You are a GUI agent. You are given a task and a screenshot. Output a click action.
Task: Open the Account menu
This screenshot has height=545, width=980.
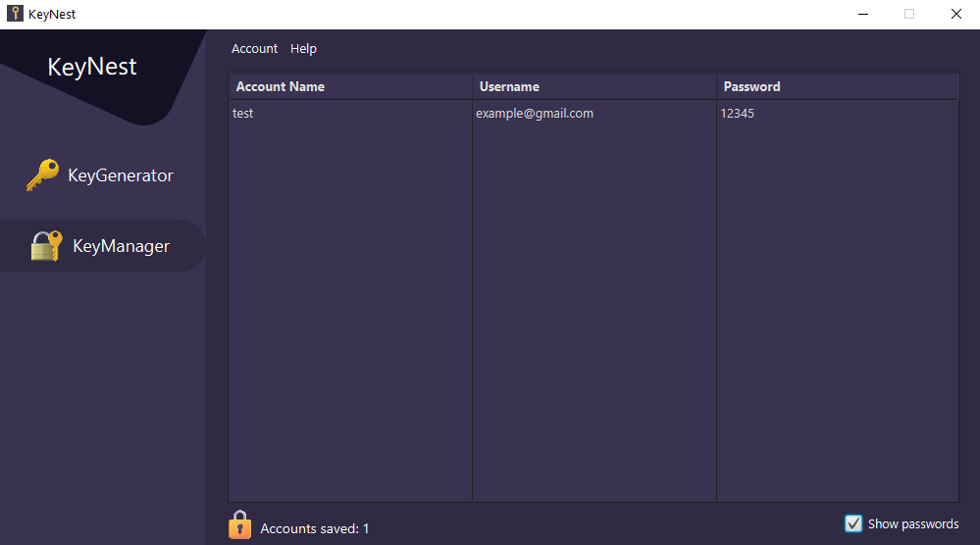tap(254, 49)
